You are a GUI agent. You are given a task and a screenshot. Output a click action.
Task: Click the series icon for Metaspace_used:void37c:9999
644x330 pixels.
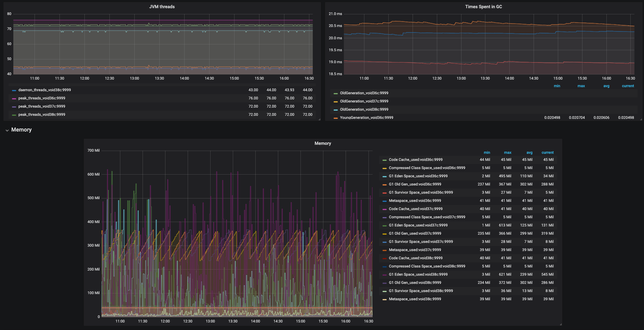pyautogui.click(x=385, y=250)
